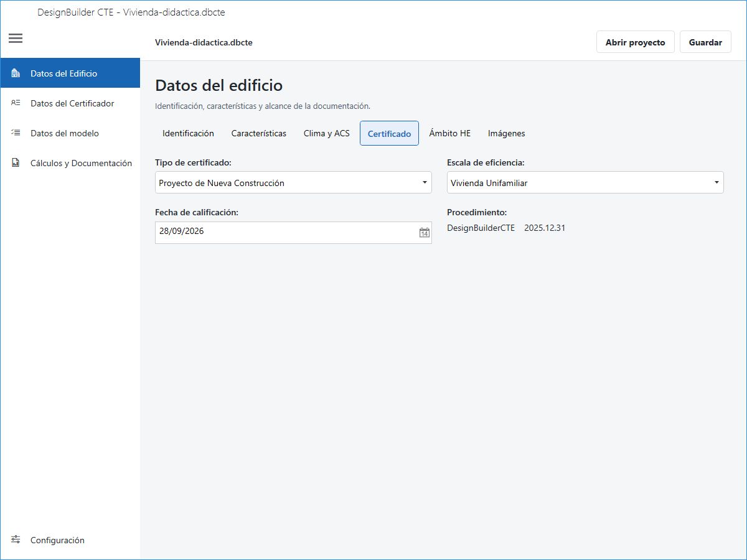Click the Procedimiento label
The image size is (747, 560).
[x=477, y=212]
